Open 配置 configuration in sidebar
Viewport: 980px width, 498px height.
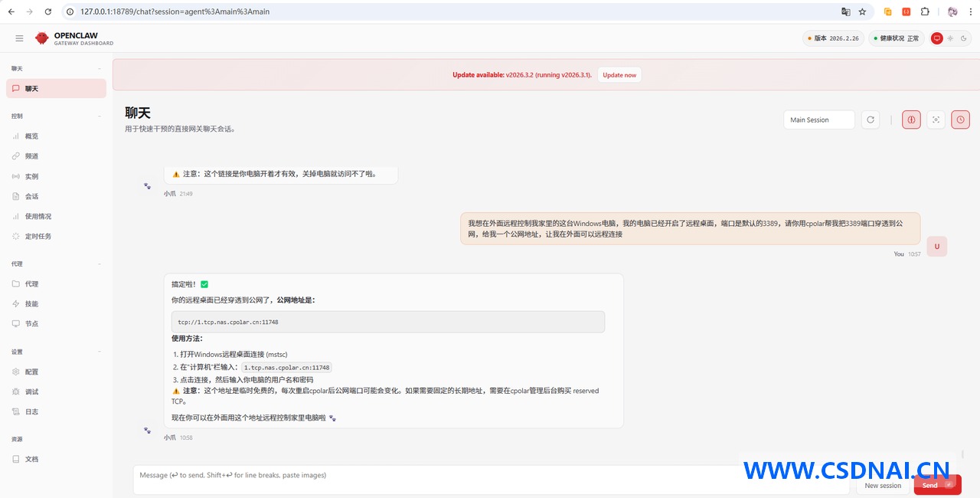pos(56,372)
